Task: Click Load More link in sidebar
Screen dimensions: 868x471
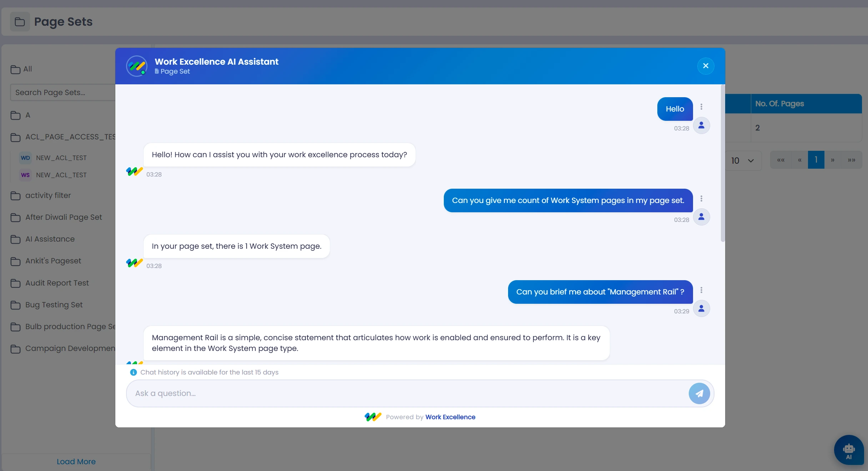Action: (76, 461)
